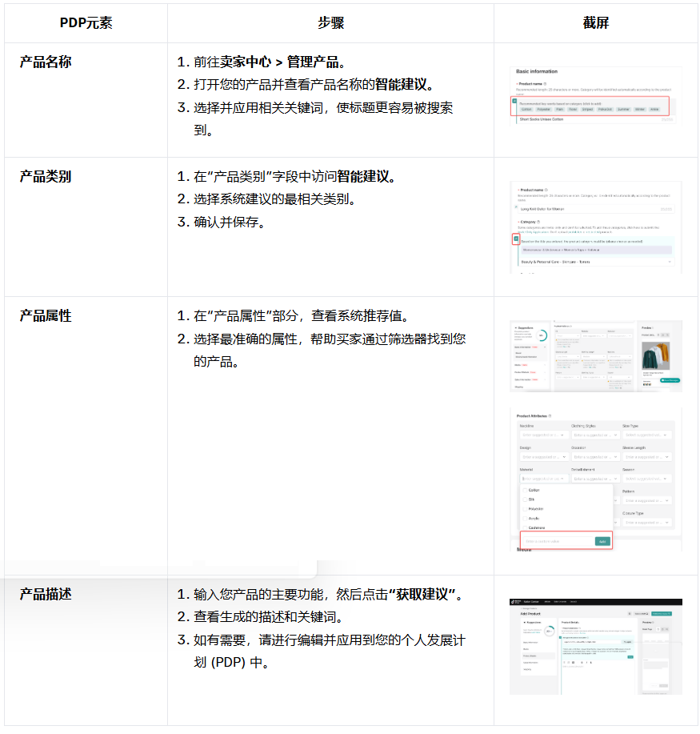The height and width of the screenshot is (734, 700).
Task: Tick the Polyester checkbox option
Action: tap(525, 509)
